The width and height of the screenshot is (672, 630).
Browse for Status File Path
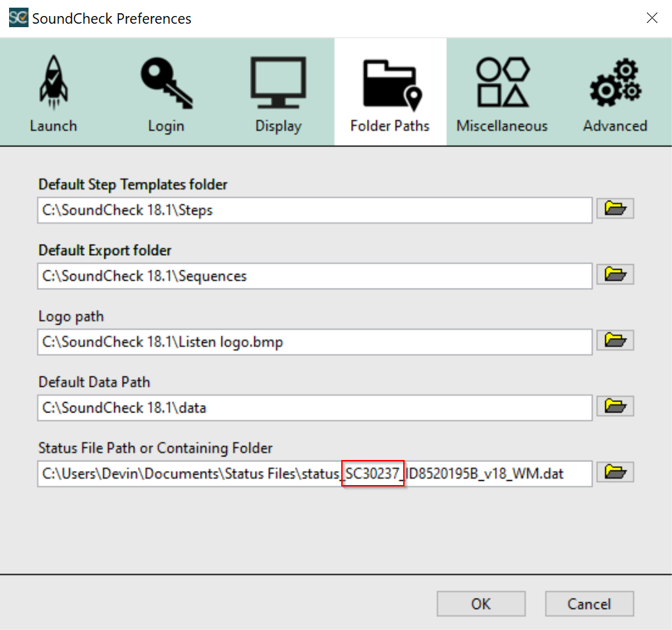(615, 472)
